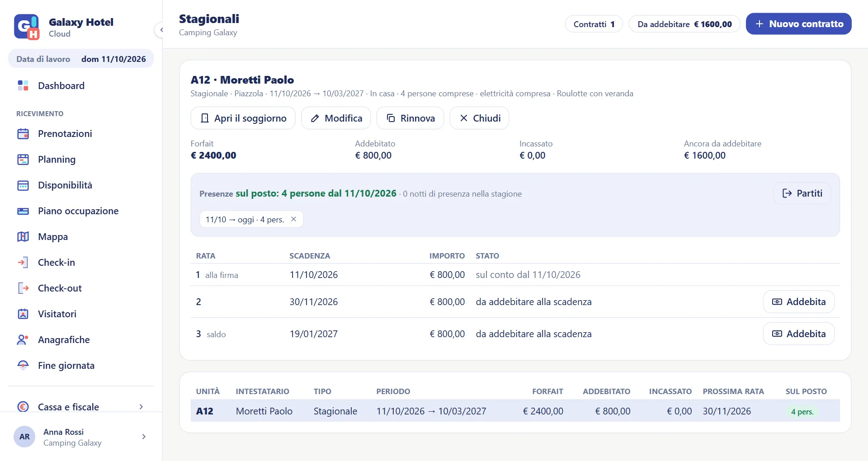Expand the Anna Rossi account menu
Image resolution: width=868 pixels, height=461 pixels.
pyautogui.click(x=144, y=437)
